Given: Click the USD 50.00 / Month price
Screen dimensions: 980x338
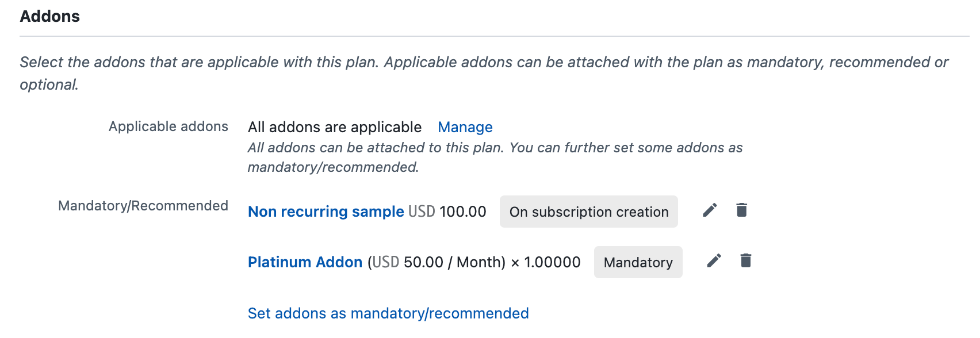Looking at the screenshot, I should tap(436, 262).
